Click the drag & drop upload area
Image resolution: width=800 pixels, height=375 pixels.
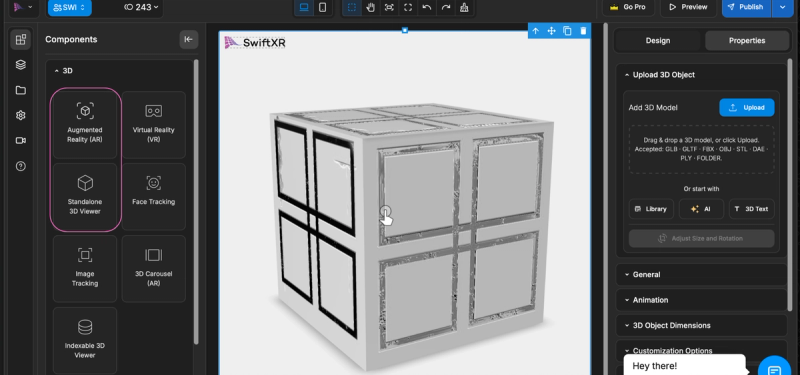point(701,149)
